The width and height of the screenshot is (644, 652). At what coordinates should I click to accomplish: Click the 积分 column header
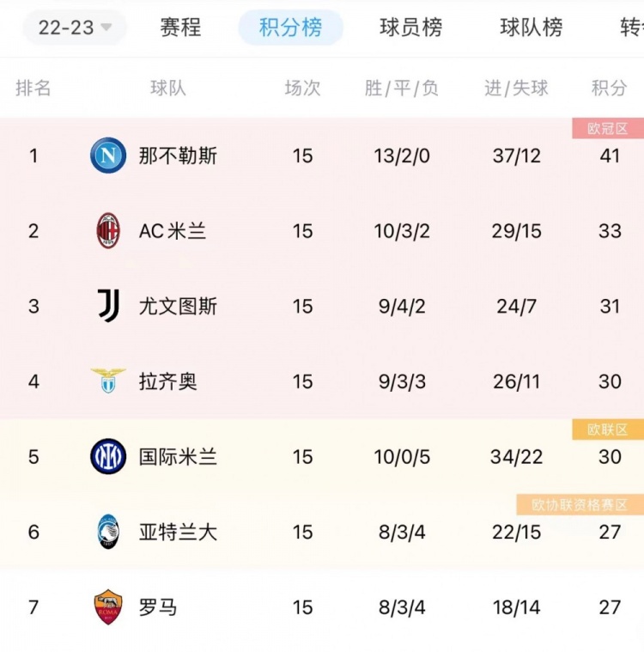[609, 88]
